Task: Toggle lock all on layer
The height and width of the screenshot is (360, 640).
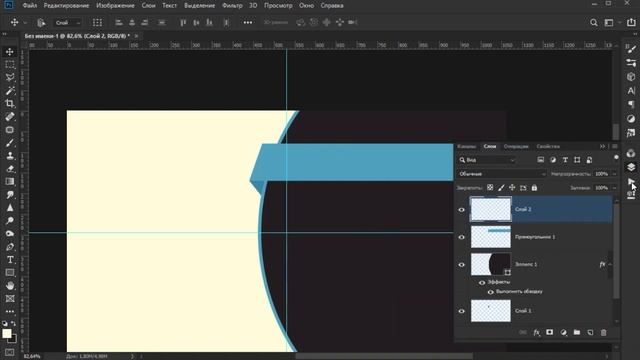Action: click(534, 188)
